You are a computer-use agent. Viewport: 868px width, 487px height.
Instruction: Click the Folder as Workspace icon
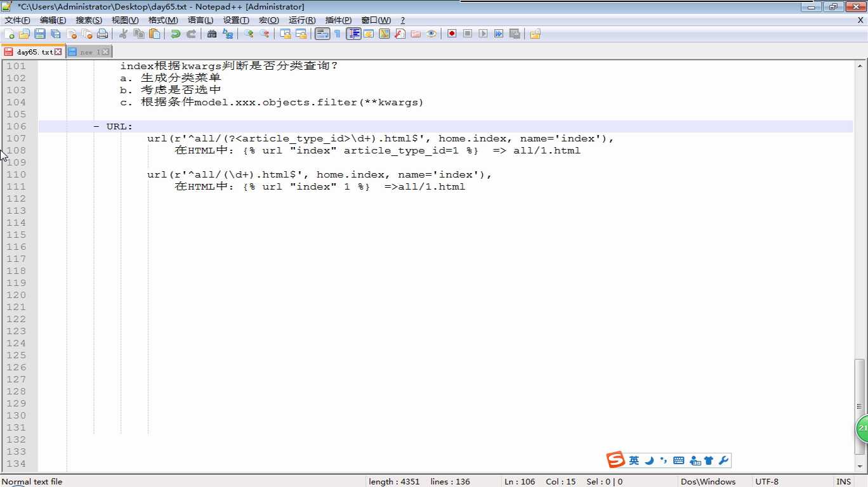[416, 34]
